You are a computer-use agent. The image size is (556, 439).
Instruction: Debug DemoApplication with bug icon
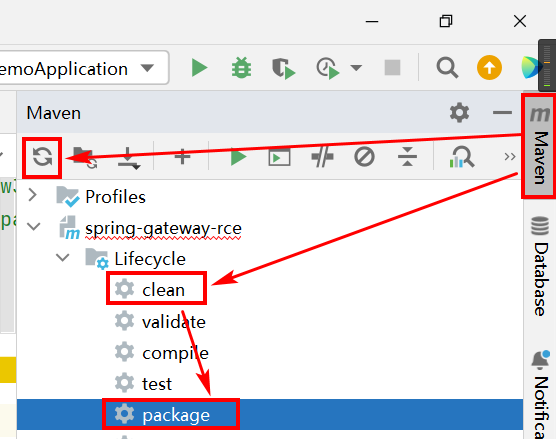coord(241,67)
